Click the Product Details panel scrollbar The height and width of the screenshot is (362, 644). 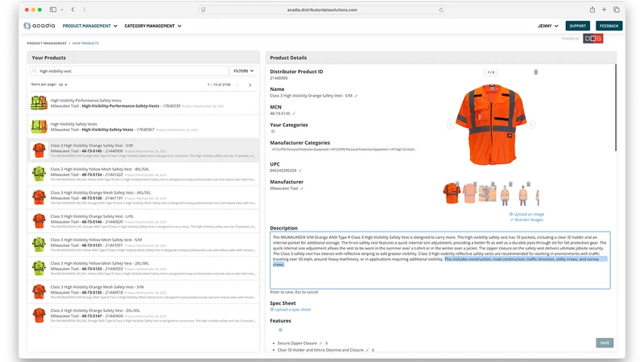point(615,108)
